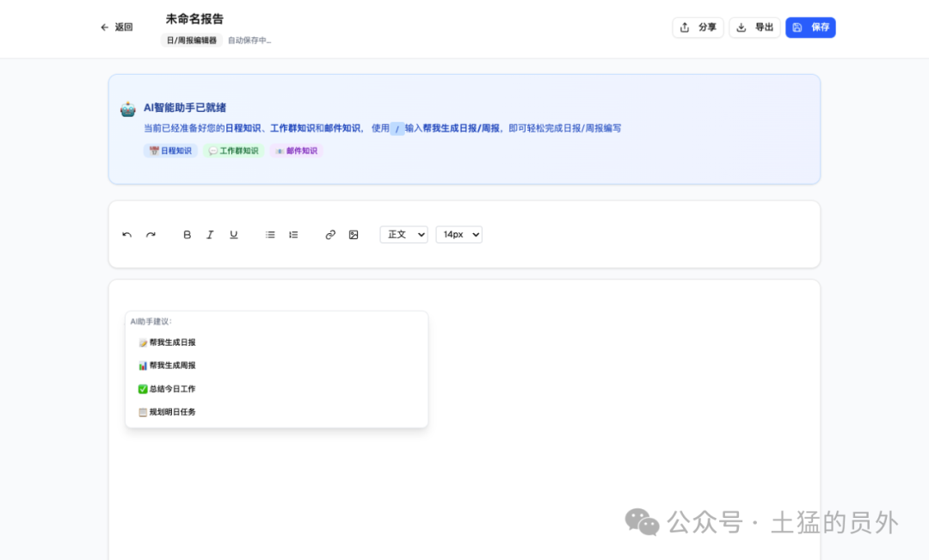Select the 未命名报告 report title
This screenshot has height=560, width=929.
click(194, 19)
